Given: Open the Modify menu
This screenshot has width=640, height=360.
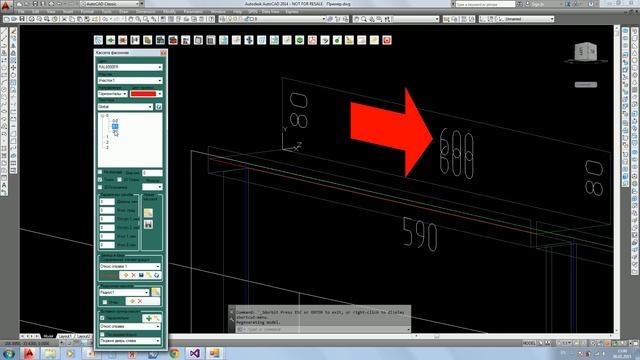Looking at the screenshot, I should 169,11.
